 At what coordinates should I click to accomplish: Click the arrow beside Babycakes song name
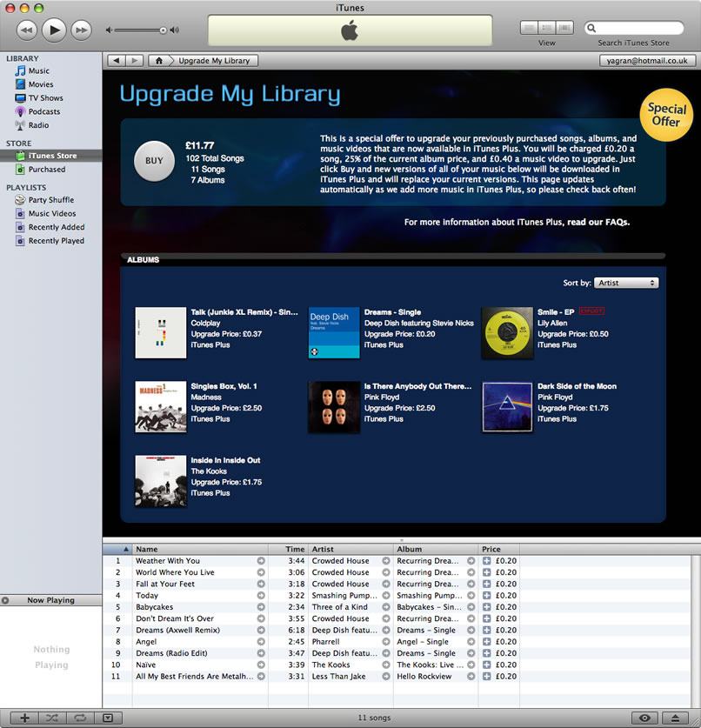261,607
